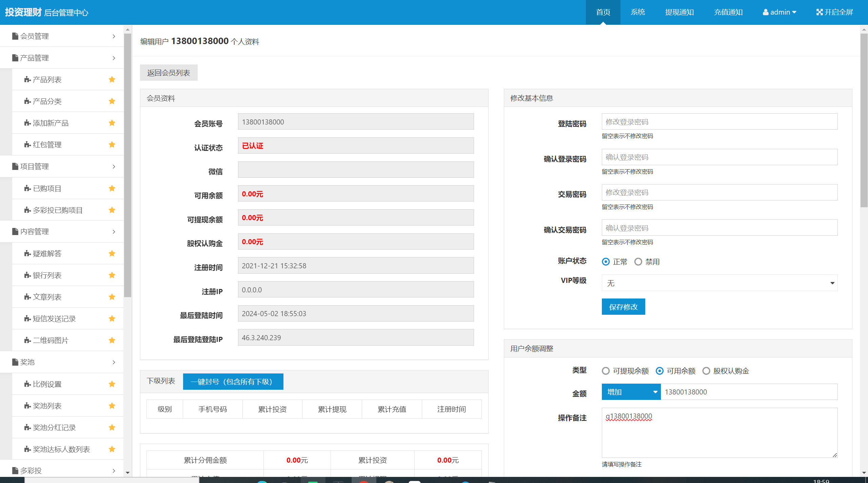Screen dimensions: 868x483
Task: Click the star icon beside 疑难解答
Action: pos(112,253)
